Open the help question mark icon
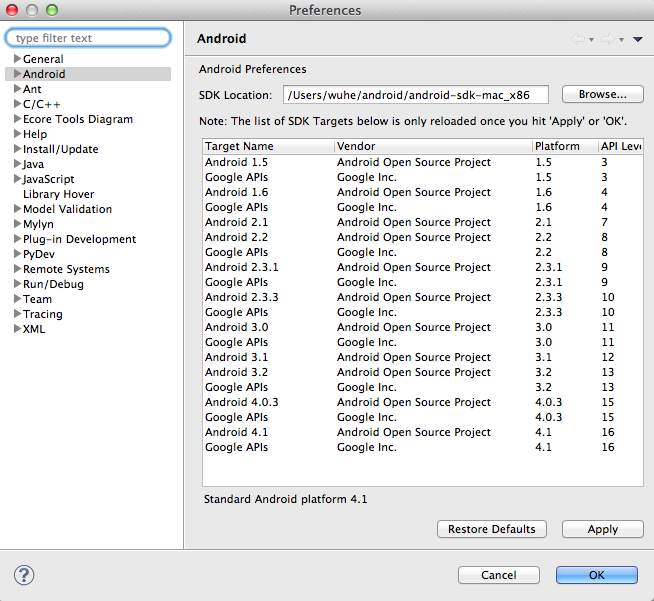The width and height of the screenshot is (654, 601). 24,575
